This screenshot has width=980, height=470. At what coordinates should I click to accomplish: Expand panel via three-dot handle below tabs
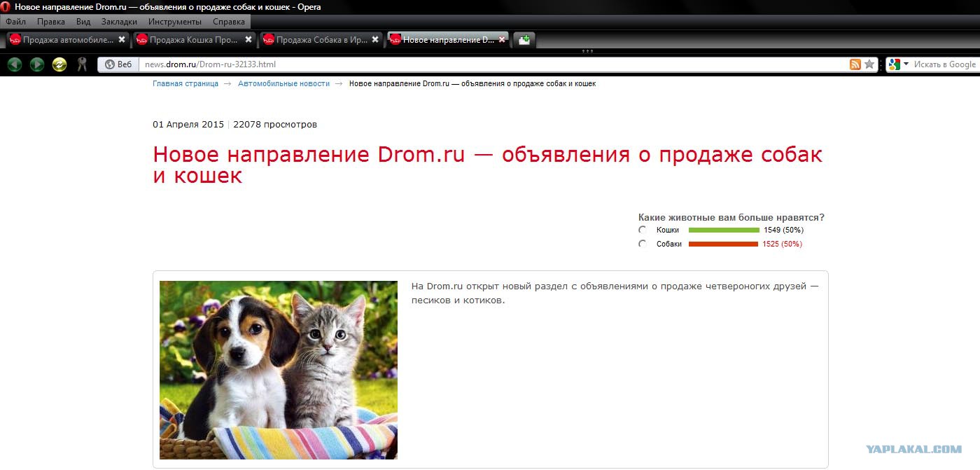pos(587,51)
